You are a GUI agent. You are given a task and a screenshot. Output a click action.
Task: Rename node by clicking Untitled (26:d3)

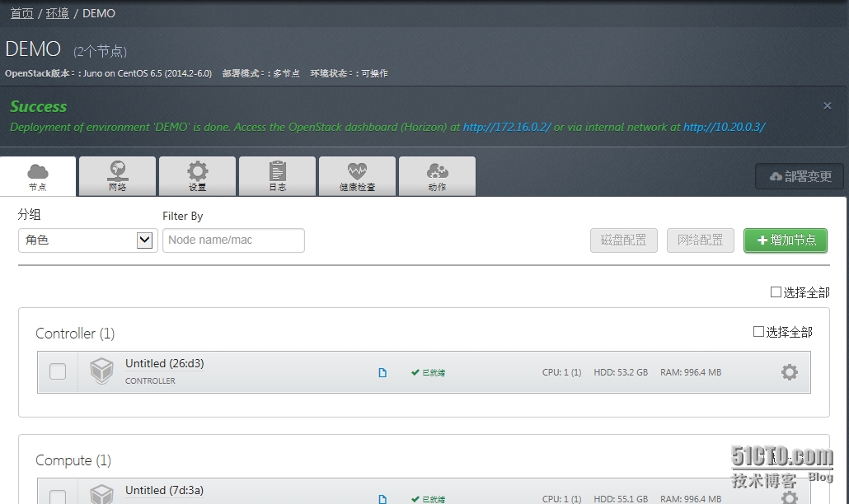(x=165, y=363)
